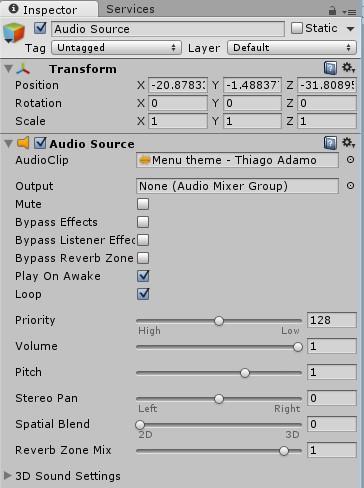Screen dimensions: 364x488
Task: Select the Inspector tab
Action: (x=49, y=9)
